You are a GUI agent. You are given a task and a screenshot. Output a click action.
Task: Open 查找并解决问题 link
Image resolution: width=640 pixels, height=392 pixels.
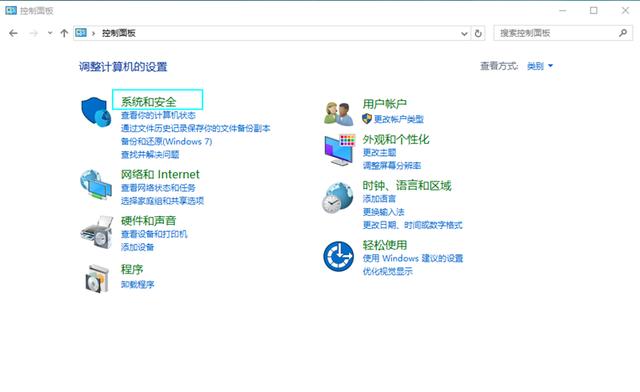coord(150,154)
